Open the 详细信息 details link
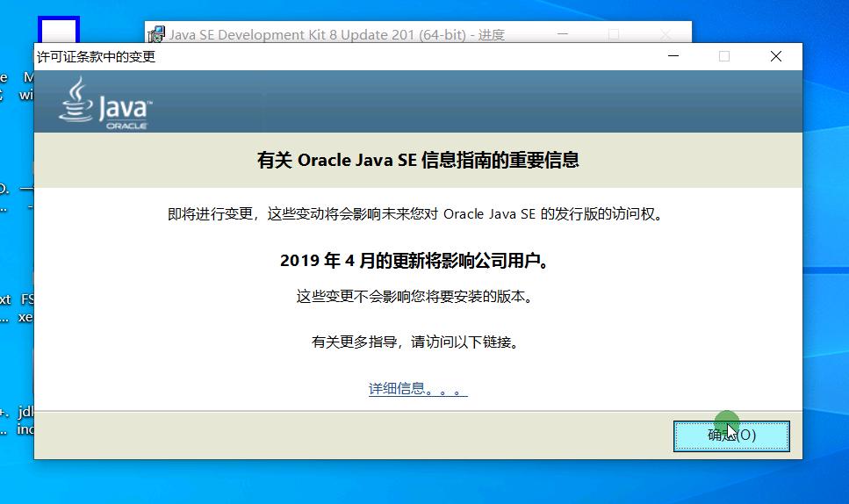 pos(418,389)
